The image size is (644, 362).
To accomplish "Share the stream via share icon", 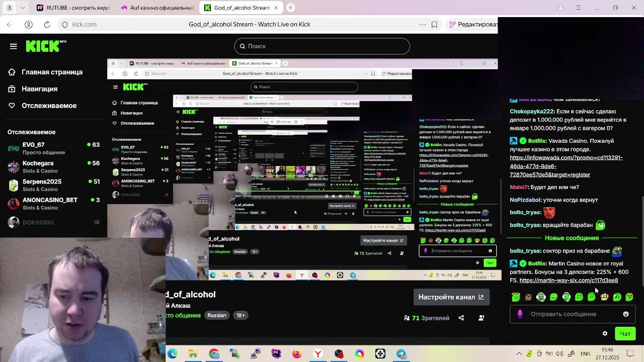I will click(x=461, y=318).
